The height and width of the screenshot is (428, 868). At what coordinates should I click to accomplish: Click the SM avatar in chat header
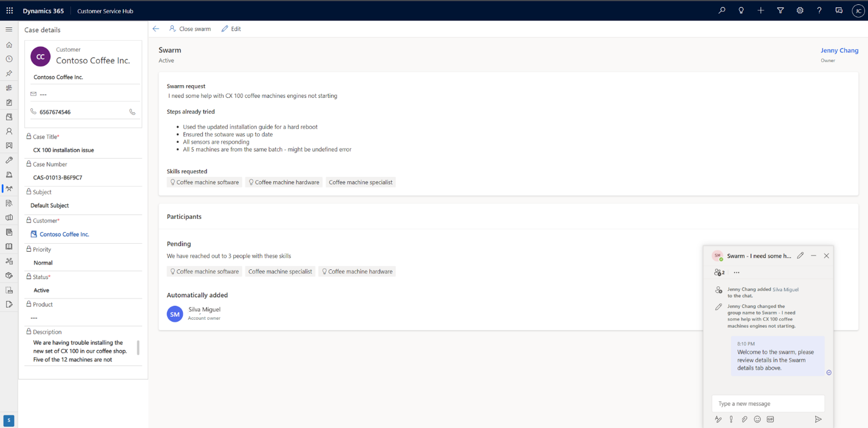(x=717, y=256)
